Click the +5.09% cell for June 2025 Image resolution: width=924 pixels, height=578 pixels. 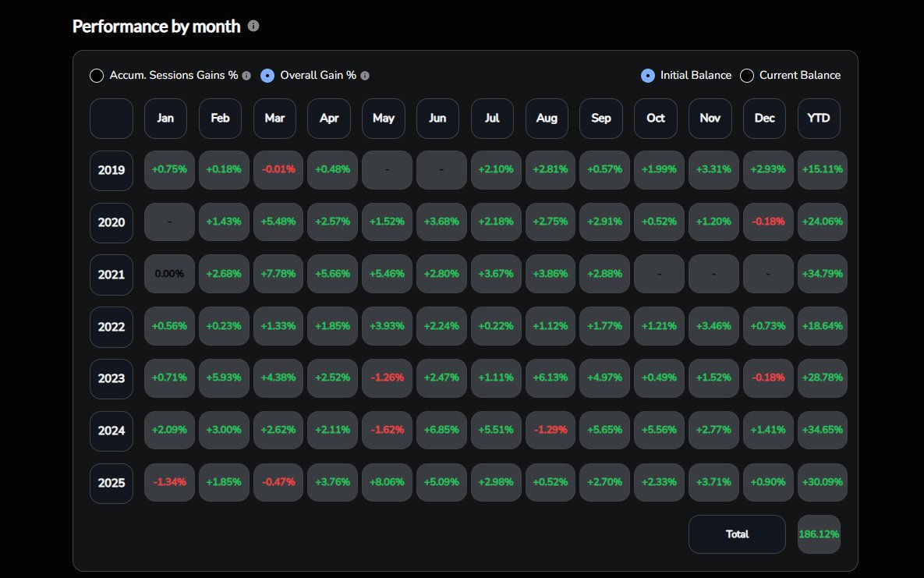(441, 483)
